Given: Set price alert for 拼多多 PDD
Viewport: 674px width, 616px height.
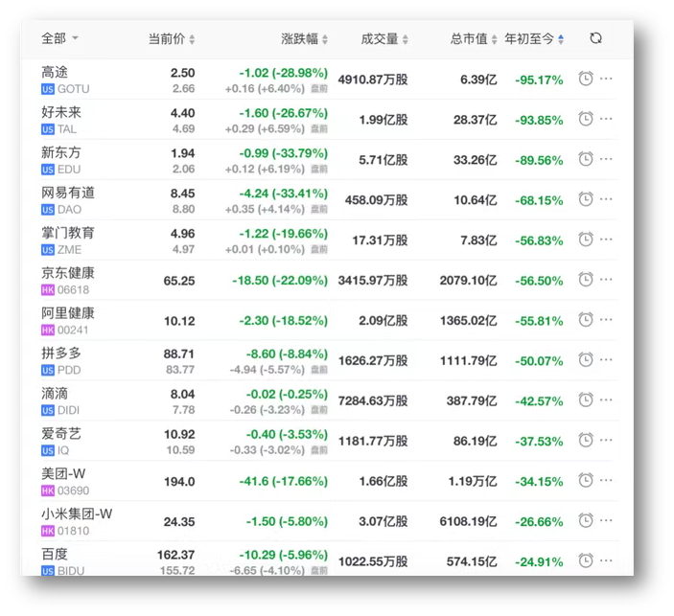Looking at the screenshot, I should coord(586,359).
